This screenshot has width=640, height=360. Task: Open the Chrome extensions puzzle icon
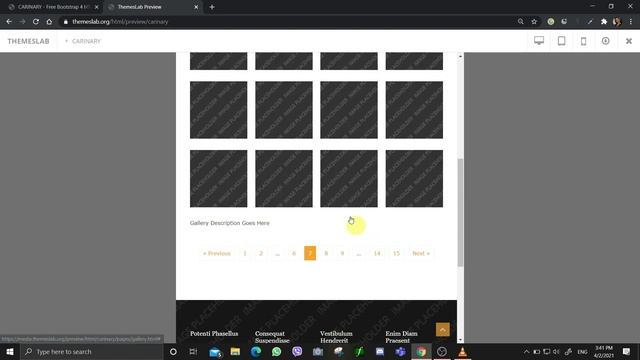click(604, 22)
